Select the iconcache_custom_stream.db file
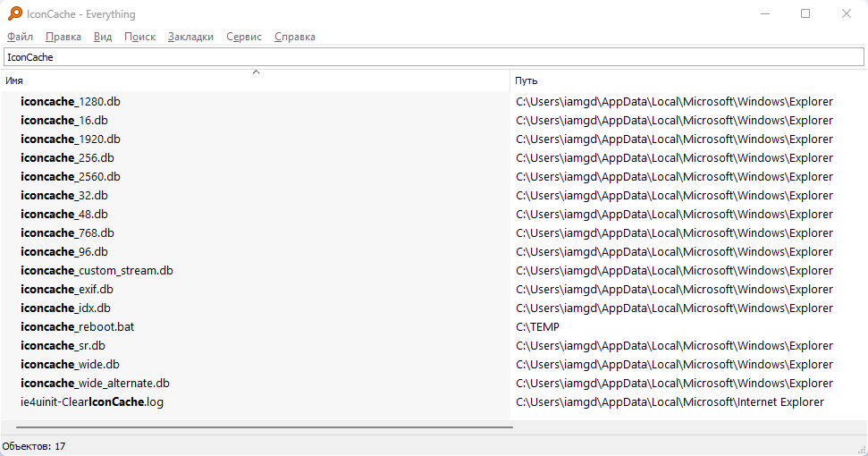 point(97,271)
